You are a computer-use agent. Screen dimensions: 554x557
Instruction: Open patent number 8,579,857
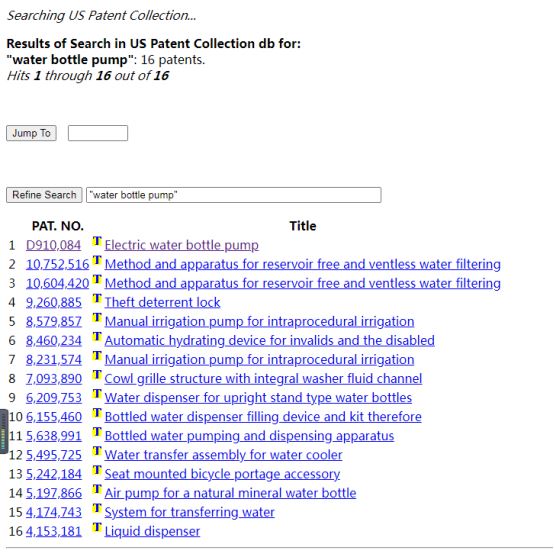click(54, 322)
